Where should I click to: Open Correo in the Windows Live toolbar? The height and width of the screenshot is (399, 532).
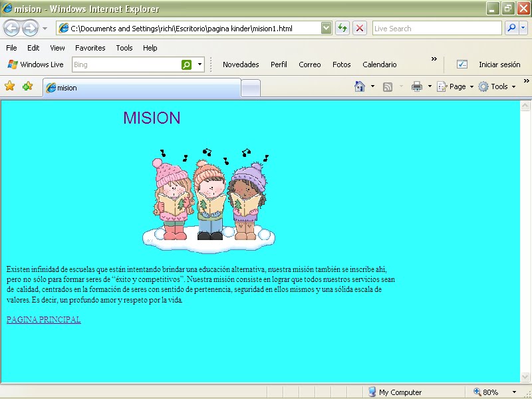click(310, 65)
